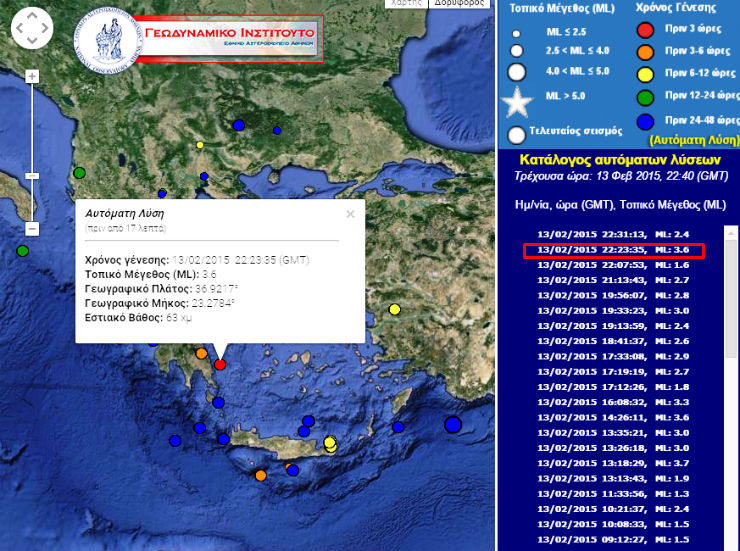Click the green marker near Albania coast

(79, 173)
